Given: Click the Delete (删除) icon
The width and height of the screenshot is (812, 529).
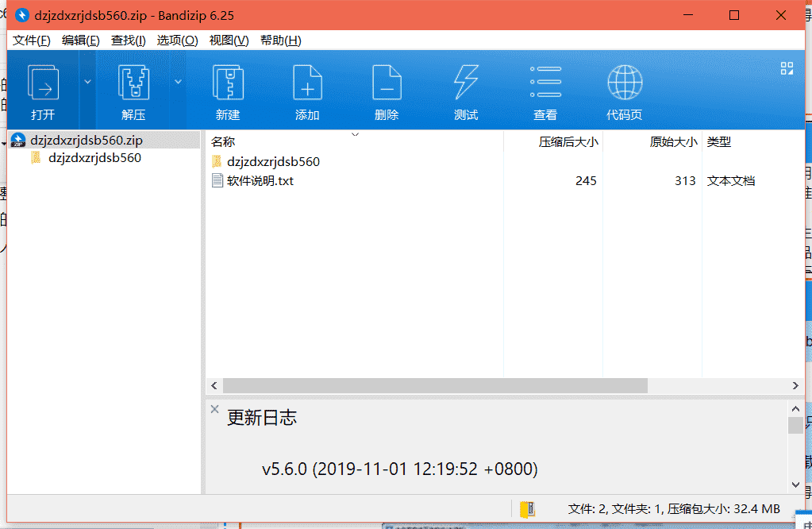Looking at the screenshot, I should [x=387, y=83].
